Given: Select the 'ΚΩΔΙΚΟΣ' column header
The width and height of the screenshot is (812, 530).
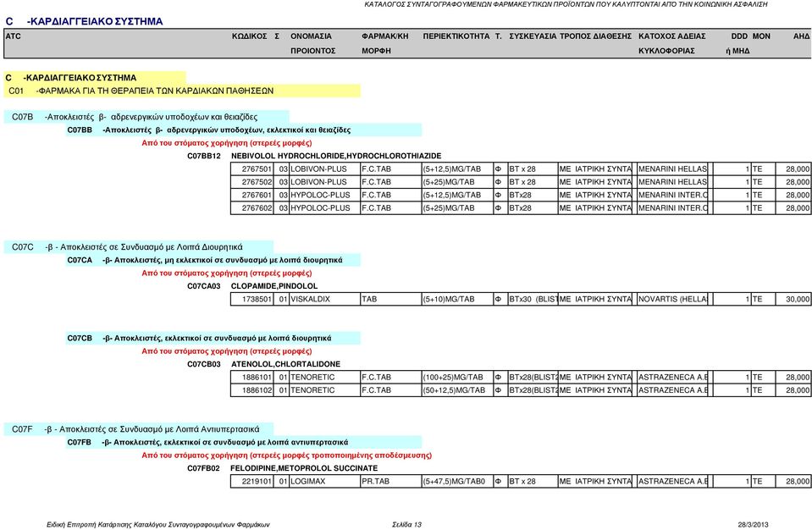Looking at the screenshot, I should 249,36.
